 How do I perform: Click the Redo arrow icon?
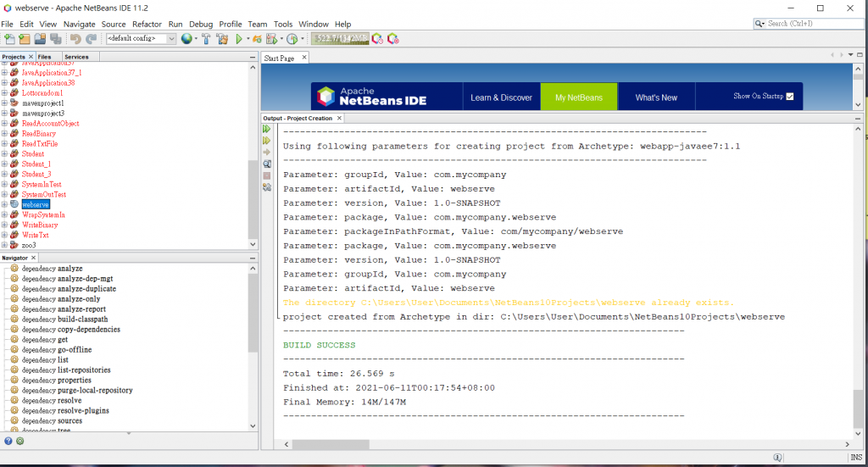coord(92,39)
